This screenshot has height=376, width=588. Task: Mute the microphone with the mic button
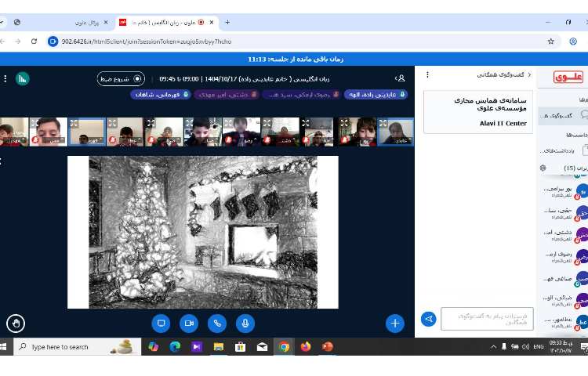pos(245,324)
